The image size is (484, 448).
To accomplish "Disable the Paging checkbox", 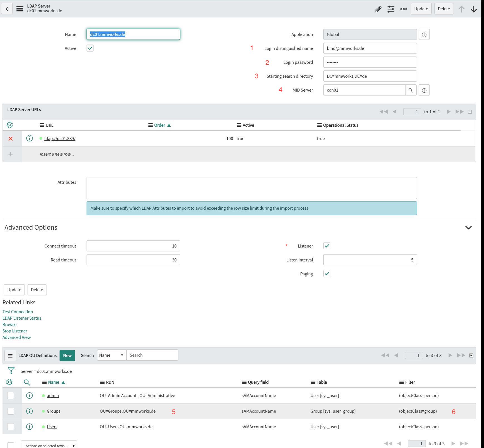I will point(327,274).
